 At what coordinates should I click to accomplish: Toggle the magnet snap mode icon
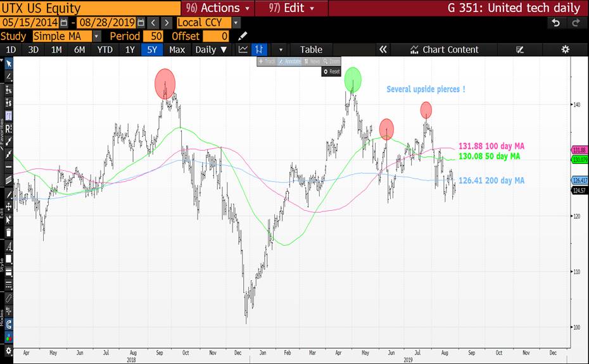click(x=8, y=324)
